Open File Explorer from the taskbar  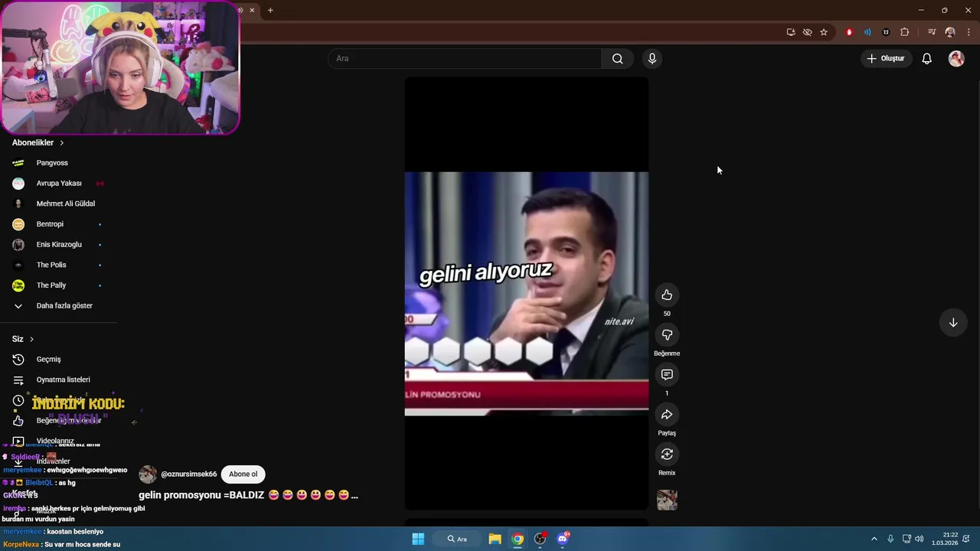pos(495,539)
